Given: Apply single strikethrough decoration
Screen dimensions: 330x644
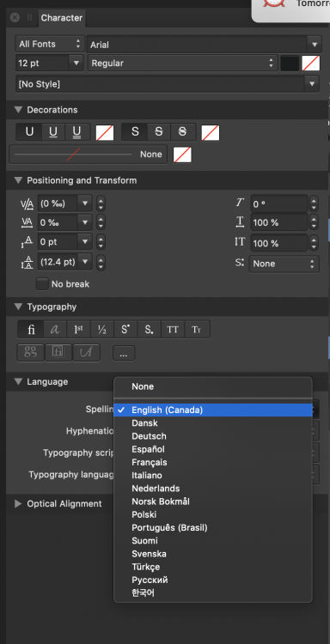Looking at the screenshot, I should coord(159,132).
